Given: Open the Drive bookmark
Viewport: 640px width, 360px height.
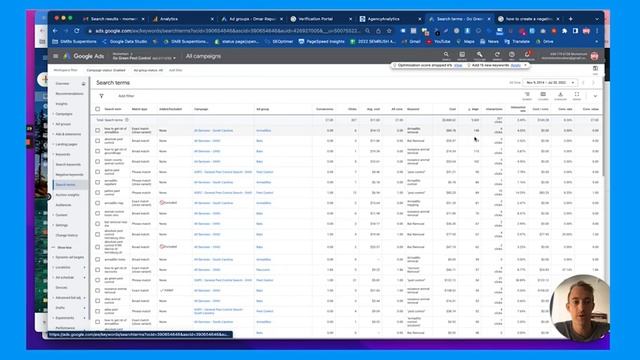Looking at the screenshot, I should click(545, 41).
